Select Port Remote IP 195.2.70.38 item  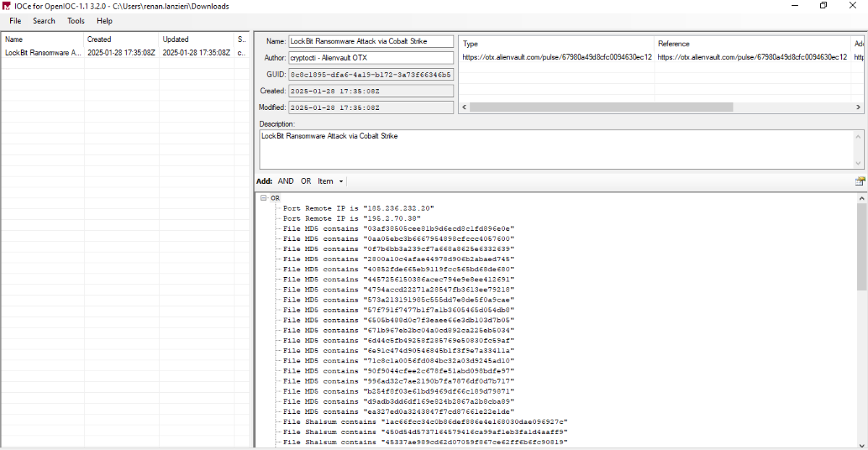352,218
